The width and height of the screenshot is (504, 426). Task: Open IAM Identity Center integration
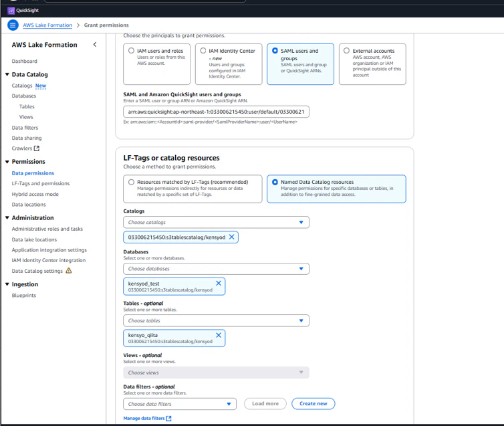click(49, 260)
